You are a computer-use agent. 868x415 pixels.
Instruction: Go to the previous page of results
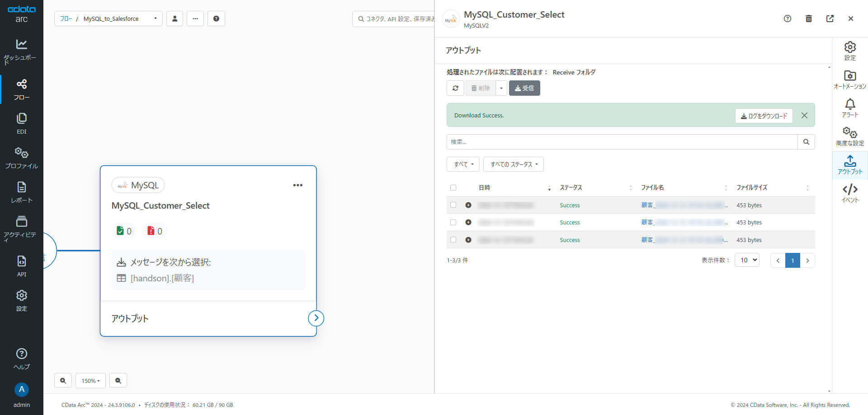click(x=778, y=260)
